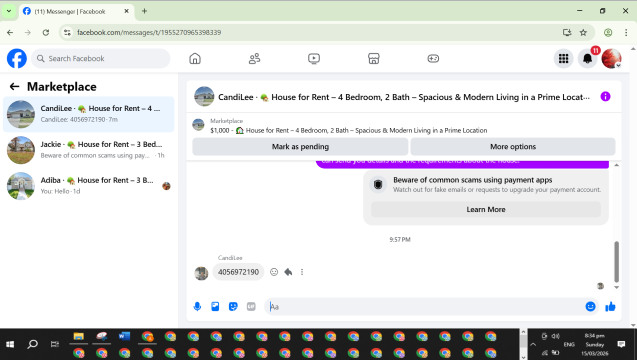Open the Video/Watch icon
Viewport: 637px width, 360px height.
(x=314, y=59)
